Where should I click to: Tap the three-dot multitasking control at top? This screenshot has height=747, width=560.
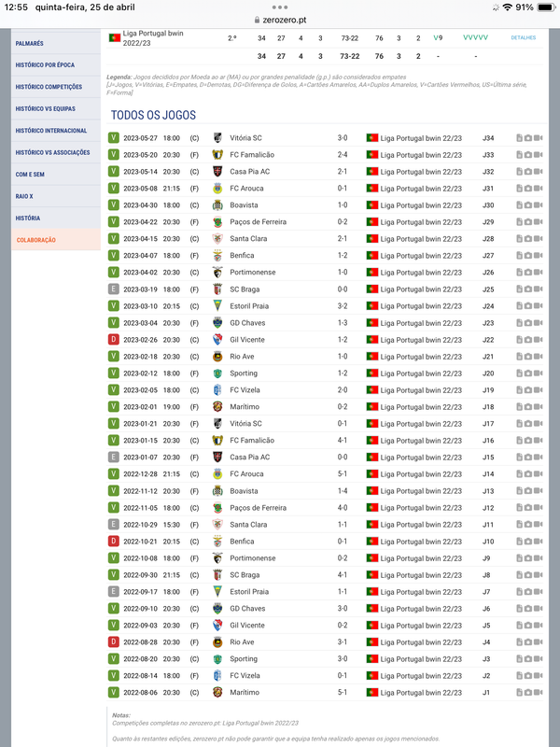click(x=279, y=7)
